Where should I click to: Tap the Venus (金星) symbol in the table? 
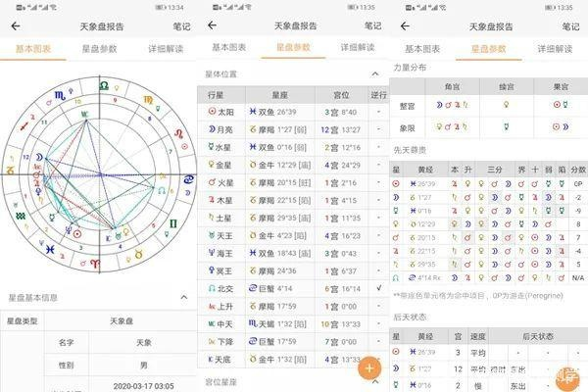[212, 165]
